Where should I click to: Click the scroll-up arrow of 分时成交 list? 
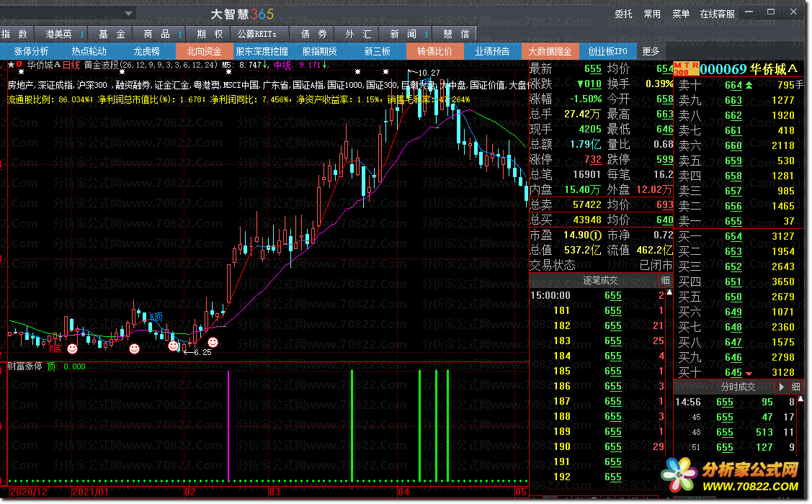point(800,398)
